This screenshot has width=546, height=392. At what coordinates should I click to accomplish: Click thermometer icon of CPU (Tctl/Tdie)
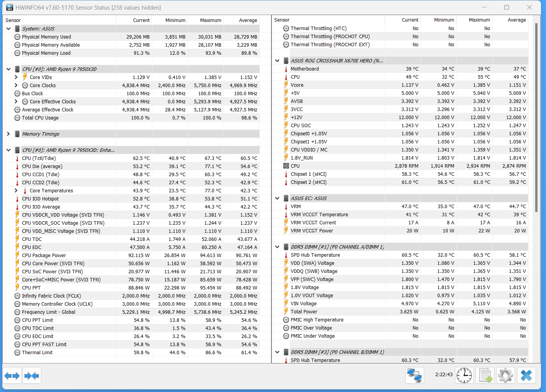pos(17,158)
